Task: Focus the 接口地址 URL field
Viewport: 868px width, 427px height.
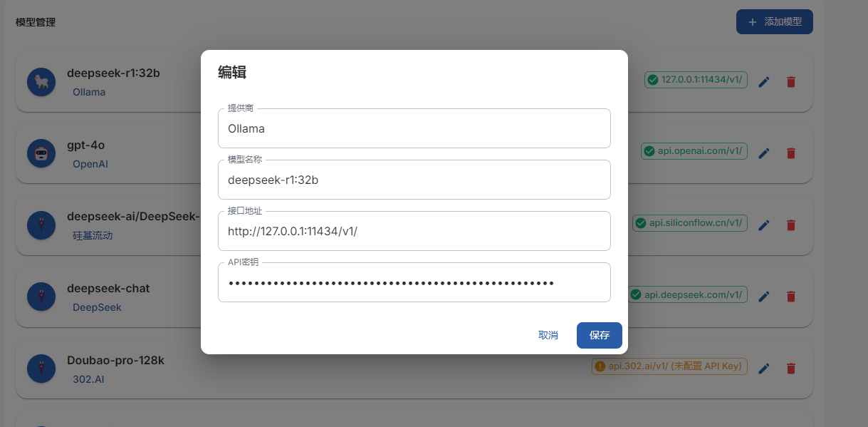Action: coord(414,231)
